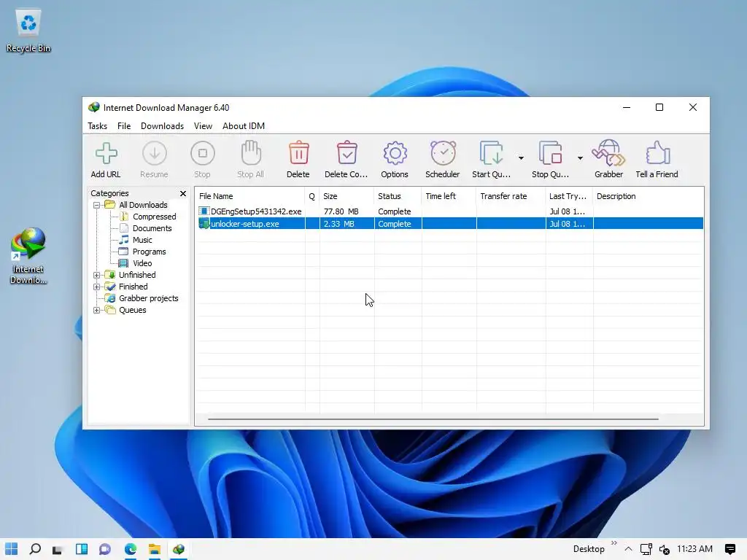Open the Start Queue dropdown arrow
Image resolution: width=747 pixels, height=560 pixels.
point(521,158)
